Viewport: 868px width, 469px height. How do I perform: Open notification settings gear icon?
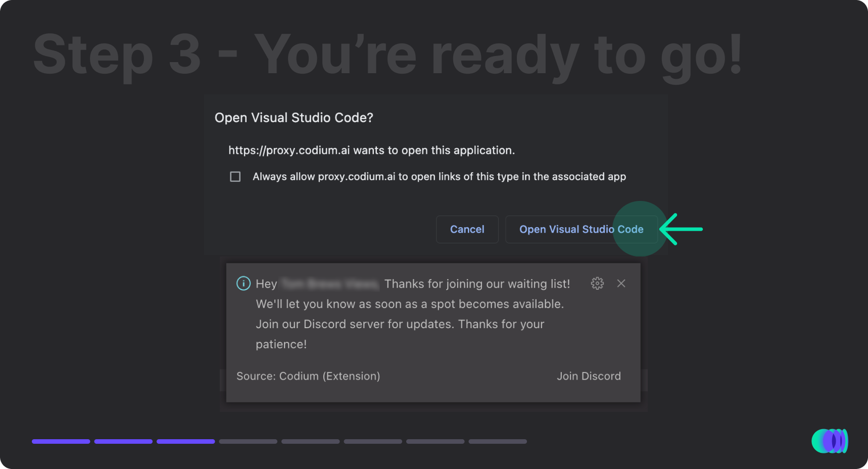pos(597,283)
